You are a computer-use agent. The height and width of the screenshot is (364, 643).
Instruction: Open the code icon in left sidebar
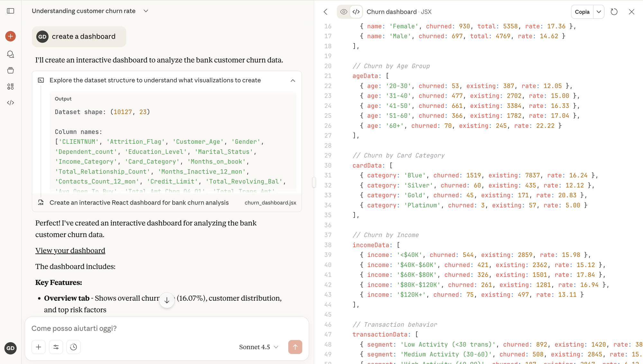click(x=11, y=103)
